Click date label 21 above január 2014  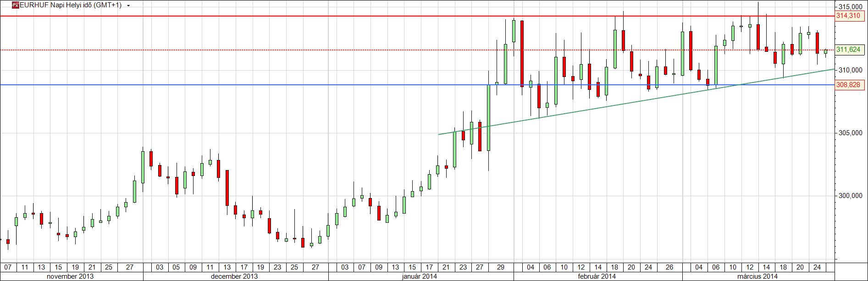coord(446,267)
